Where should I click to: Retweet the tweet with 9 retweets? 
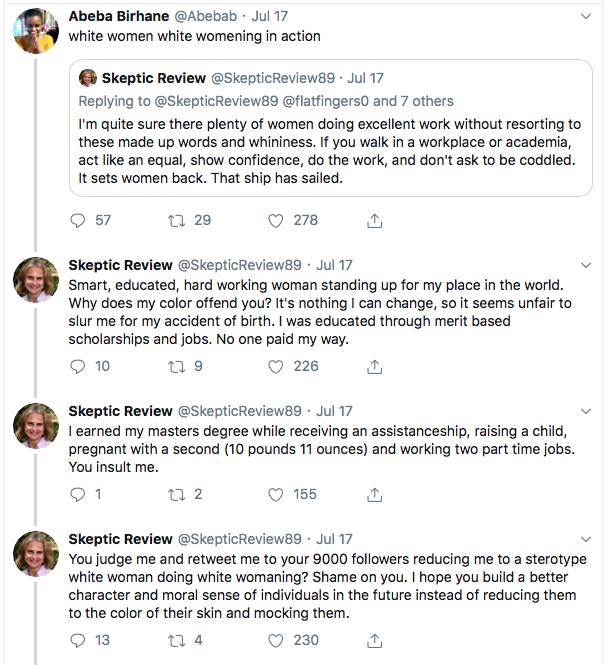tap(176, 367)
